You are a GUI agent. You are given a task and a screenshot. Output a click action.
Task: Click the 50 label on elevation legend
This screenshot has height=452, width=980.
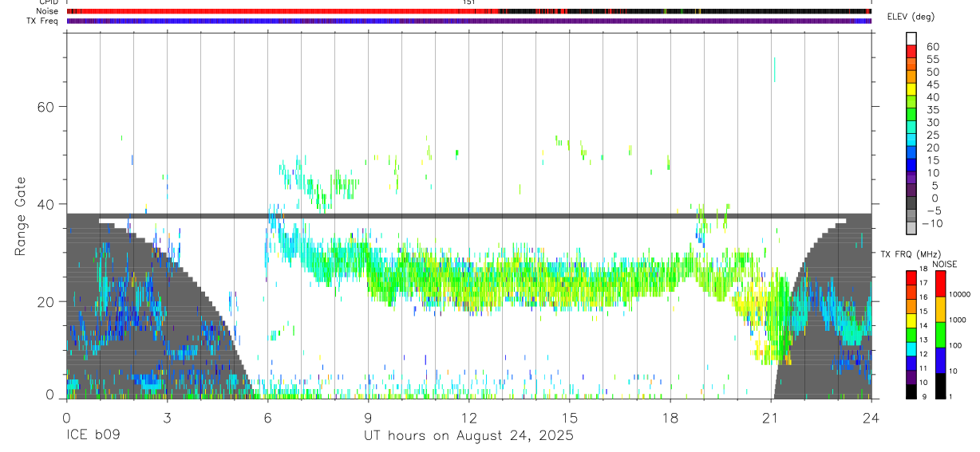(933, 73)
